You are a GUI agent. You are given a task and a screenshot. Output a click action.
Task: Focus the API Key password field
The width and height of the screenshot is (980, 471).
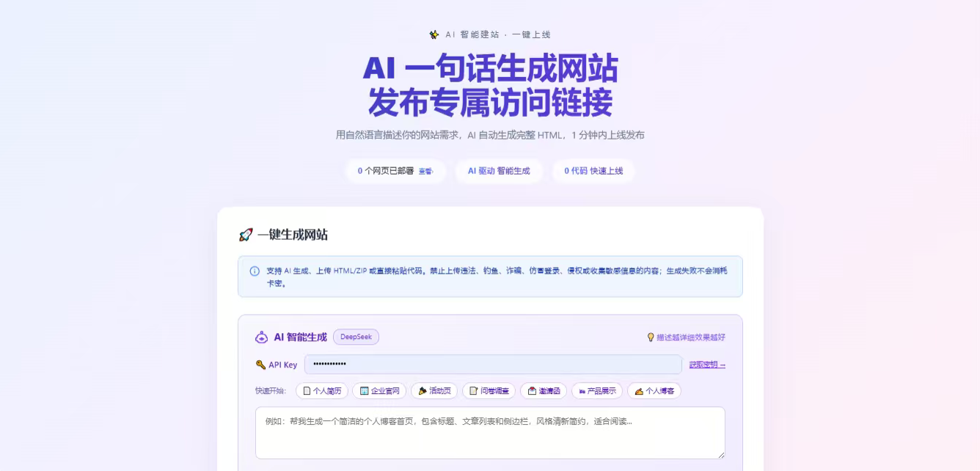point(493,365)
